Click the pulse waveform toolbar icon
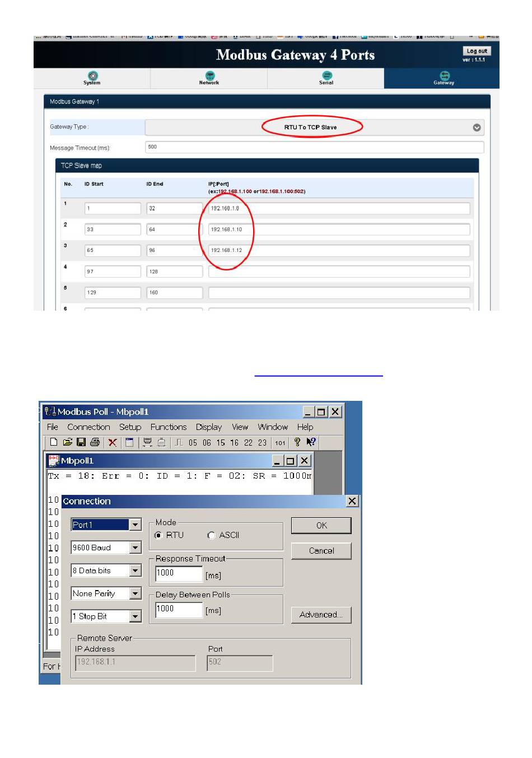Viewport: 532px width, 758px height. pos(179,442)
